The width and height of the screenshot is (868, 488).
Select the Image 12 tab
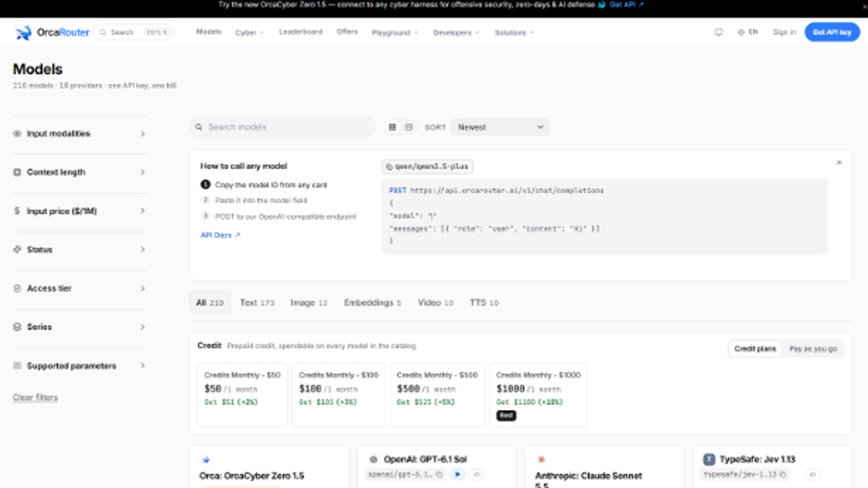click(x=309, y=303)
